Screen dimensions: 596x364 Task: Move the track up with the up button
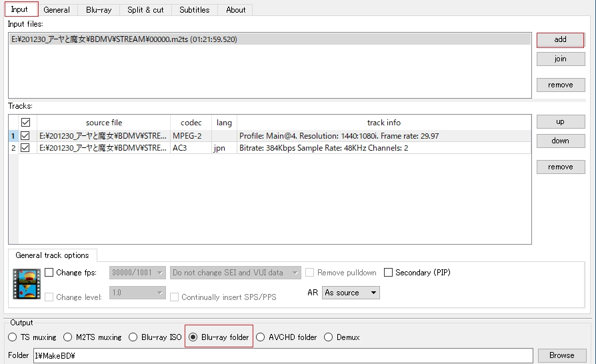(560, 122)
